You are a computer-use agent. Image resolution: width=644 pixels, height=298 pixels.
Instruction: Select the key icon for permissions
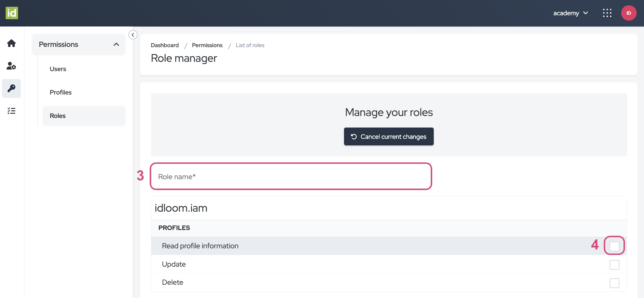(11, 88)
